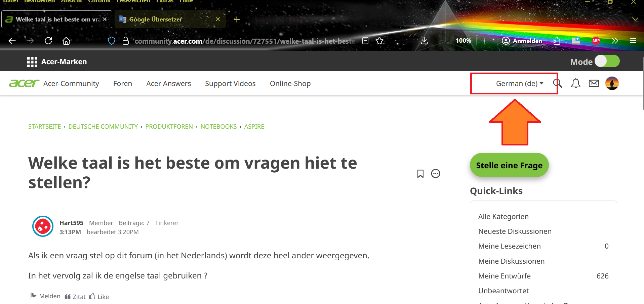Reload the page with the refresh icon
644x304 pixels.
pyautogui.click(x=48, y=41)
